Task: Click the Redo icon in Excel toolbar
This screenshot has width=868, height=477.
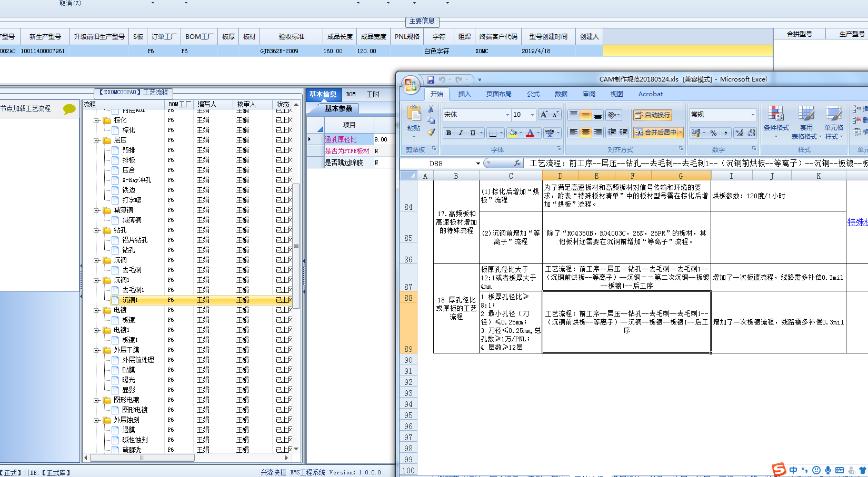Action: [458, 79]
